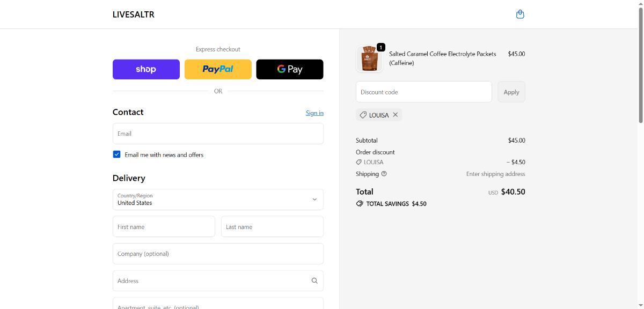Click the shipping help question mark icon
This screenshot has height=309, width=644.
pos(384,174)
